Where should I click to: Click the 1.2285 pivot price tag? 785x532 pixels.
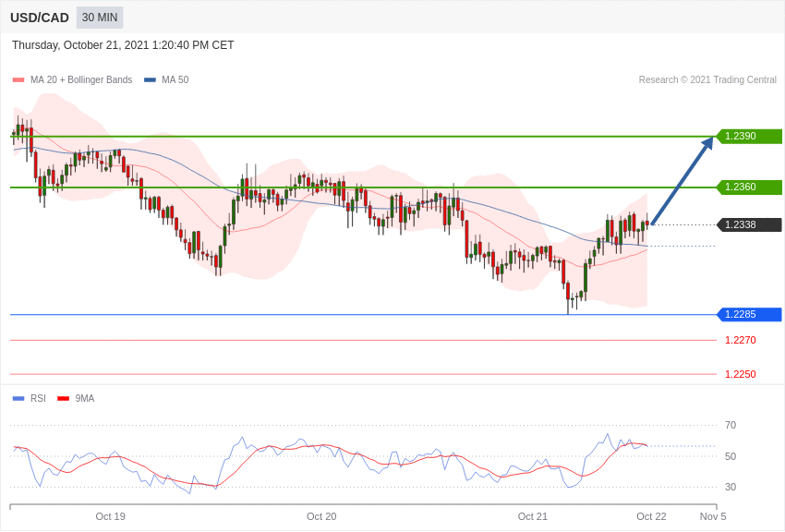(749, 314)
